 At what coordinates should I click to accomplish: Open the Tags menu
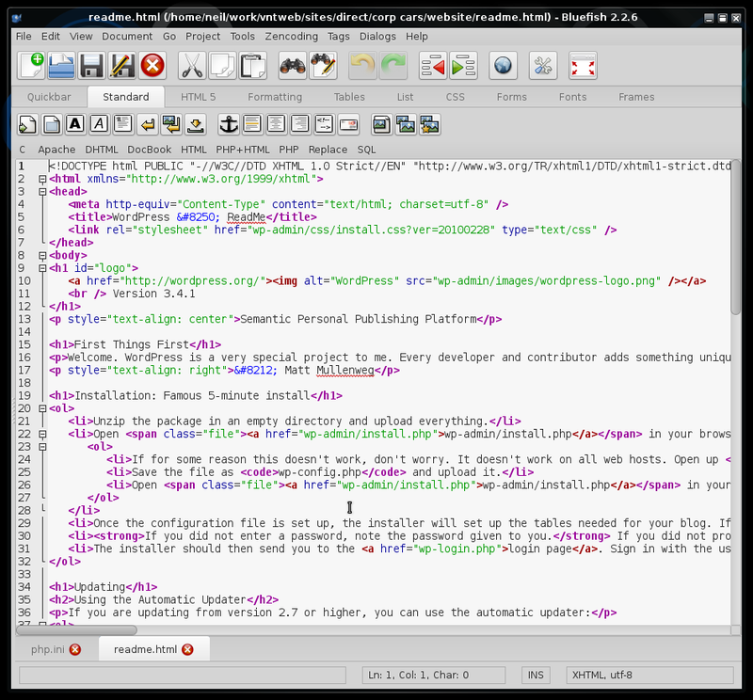[x=339, y=37]
